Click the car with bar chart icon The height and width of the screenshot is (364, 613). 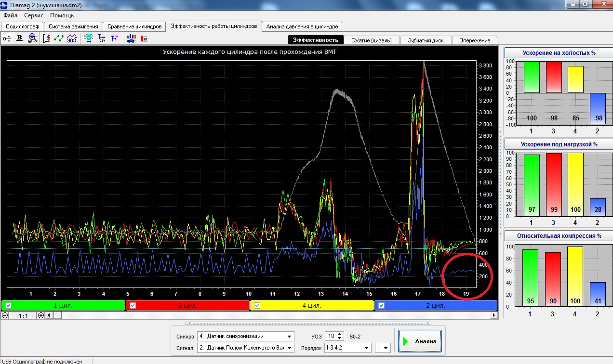[x=131, y=39]
